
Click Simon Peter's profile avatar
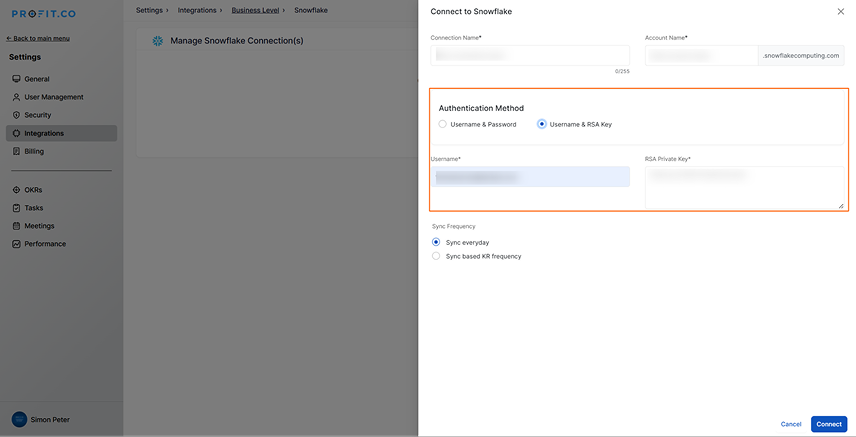coord(19,420)
